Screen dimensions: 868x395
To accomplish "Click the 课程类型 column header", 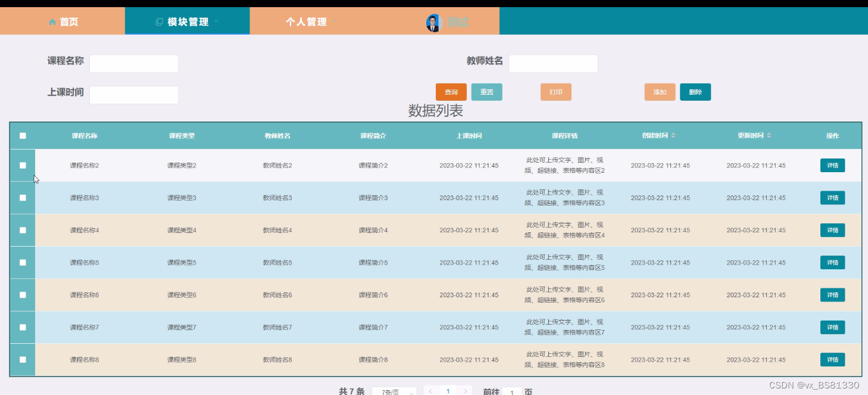I will [x=182, y=136].
